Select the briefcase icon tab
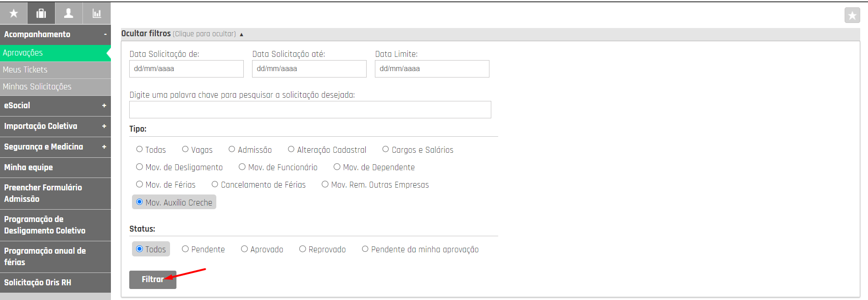Image resolution: width=868 pixels, height=300 pixels. click(41, 13)
